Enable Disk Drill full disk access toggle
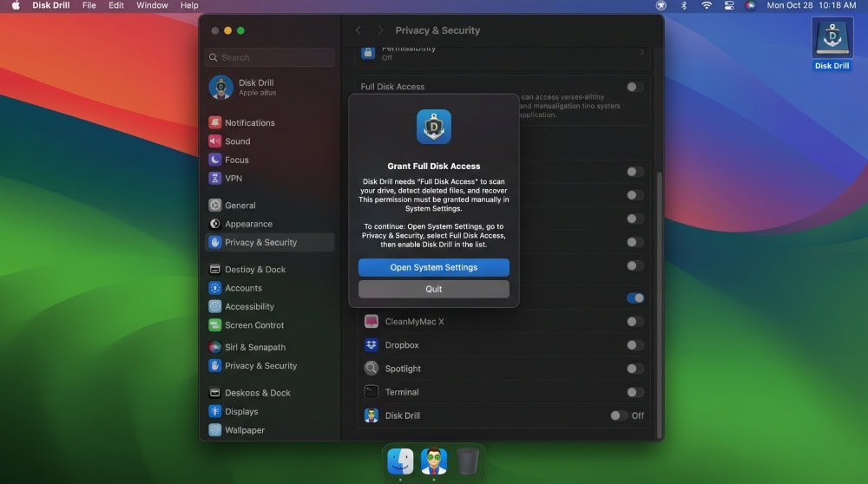868x484 pixels. coord(618,415)
